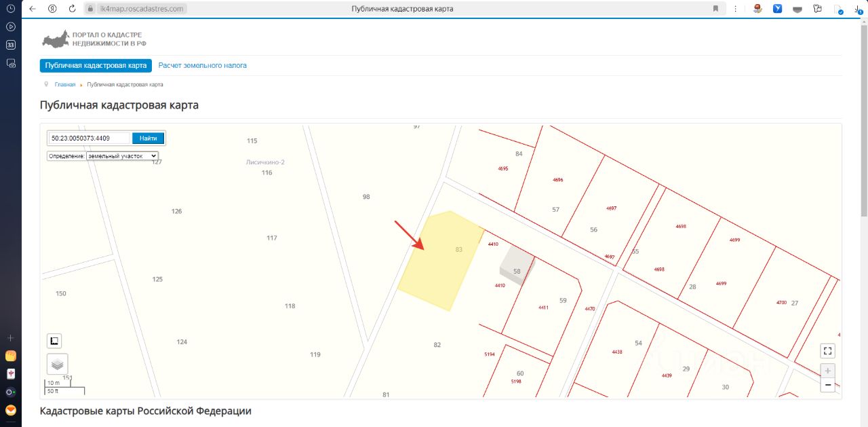Open the Расчет земельного налога tab
This screenshot has height=427, width=868.
click(x=203, y=66)
